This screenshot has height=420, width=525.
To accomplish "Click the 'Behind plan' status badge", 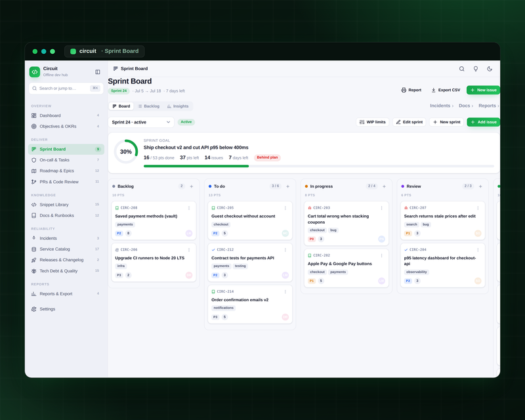I will click(x=267, y=157).
